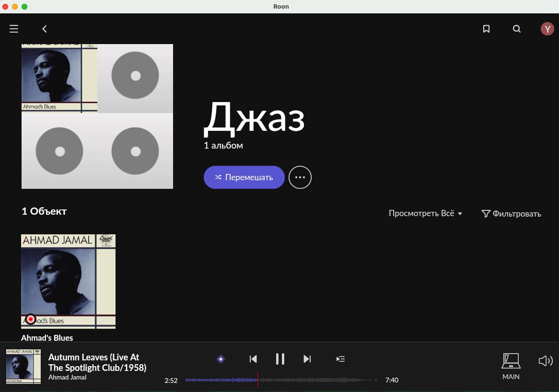Image resolution: width=559 pixels, height=392 pixels.
Task: Open the hamburger navigation menu
Action: [x=14, y=29]
